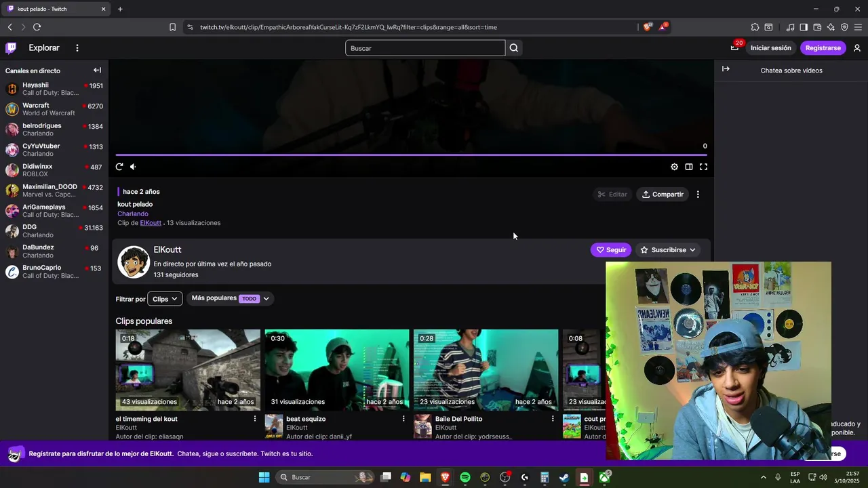Open the three-dot menu beside Explorar
Screen dimensions: 868x488
pos(77,48)
